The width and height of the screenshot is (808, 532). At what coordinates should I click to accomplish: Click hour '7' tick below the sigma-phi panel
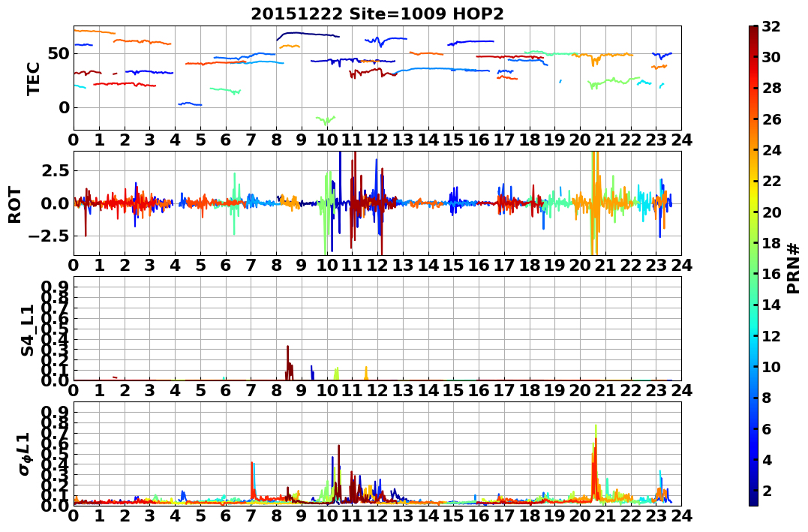click(x=251, y=515)
